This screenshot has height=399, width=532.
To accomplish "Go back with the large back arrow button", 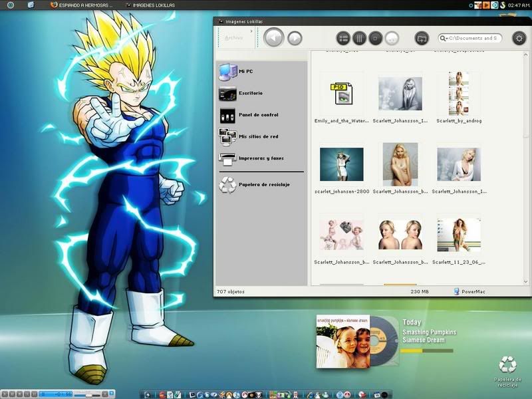I will tap(273, 38).
